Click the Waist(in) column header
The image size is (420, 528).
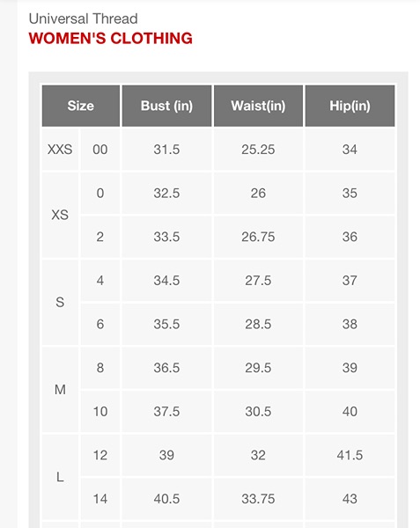[258, 106]
